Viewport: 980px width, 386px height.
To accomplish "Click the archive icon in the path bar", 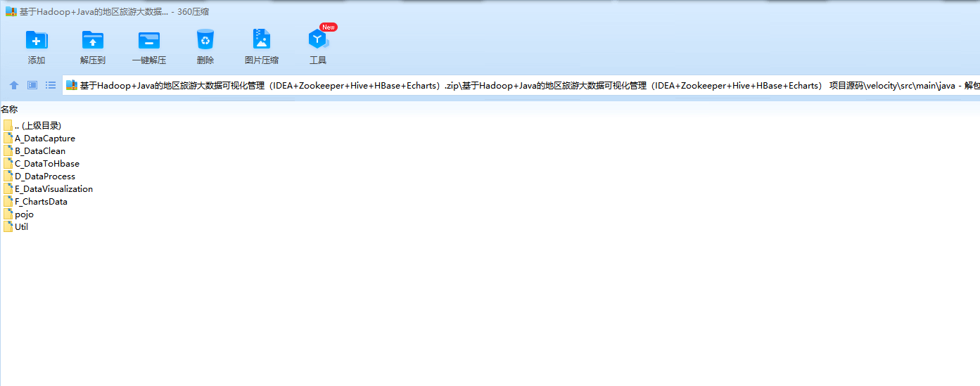I will pyautogui.click(x=71, y=85).
